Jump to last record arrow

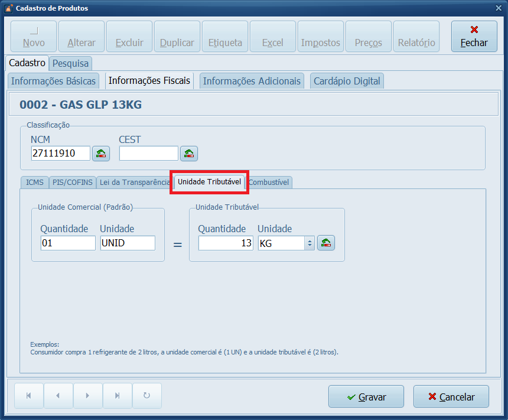117,396
